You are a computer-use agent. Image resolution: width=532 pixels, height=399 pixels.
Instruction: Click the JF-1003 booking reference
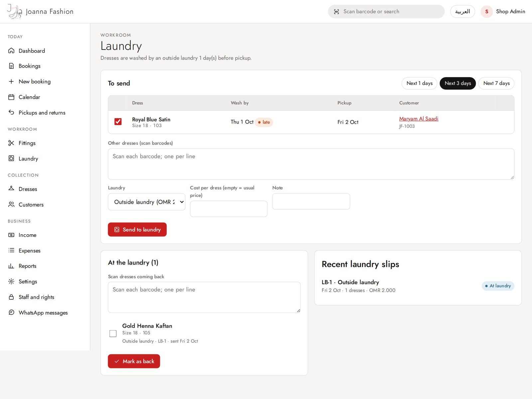(x=407, y=126)
